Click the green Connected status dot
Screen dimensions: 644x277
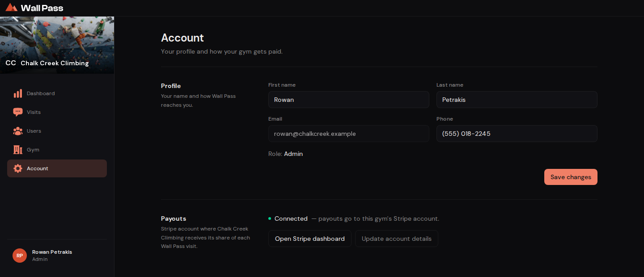click(x=270, y=219)
